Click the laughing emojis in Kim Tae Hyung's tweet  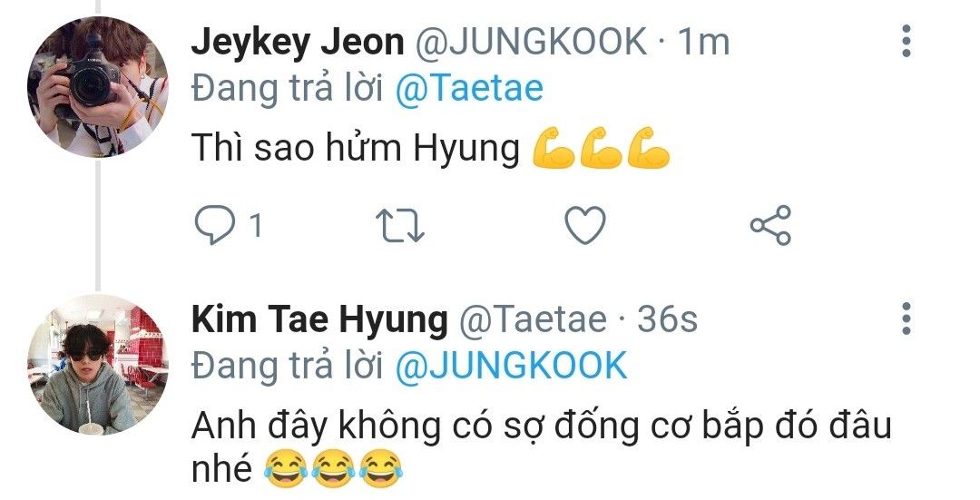pyautogui.click(x=333, y=469)
